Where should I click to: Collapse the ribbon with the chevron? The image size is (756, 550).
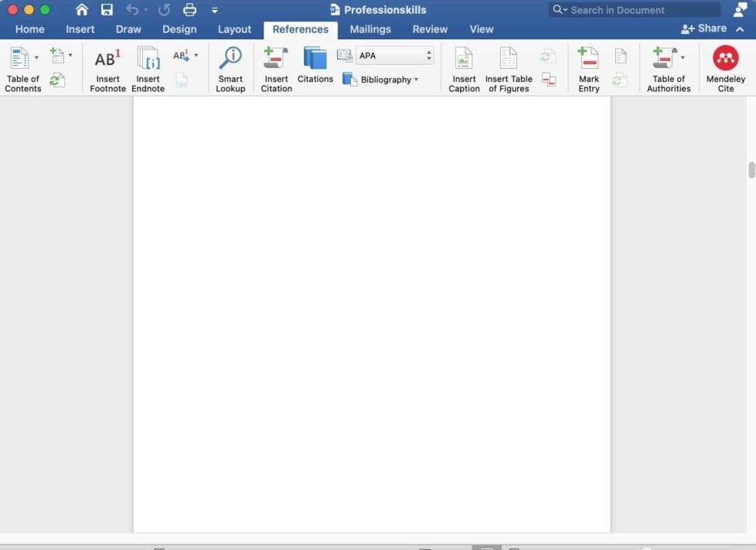click(740, 29)
